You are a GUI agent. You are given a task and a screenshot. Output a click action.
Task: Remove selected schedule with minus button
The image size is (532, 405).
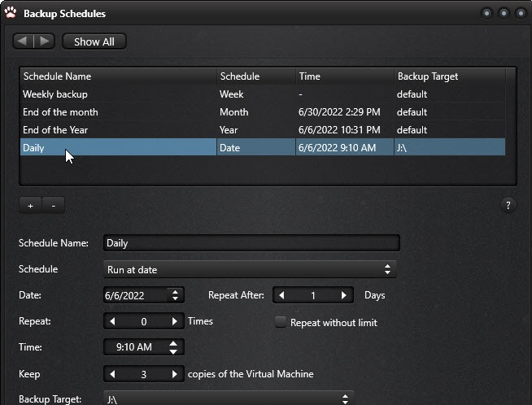(x=53, y=206)
